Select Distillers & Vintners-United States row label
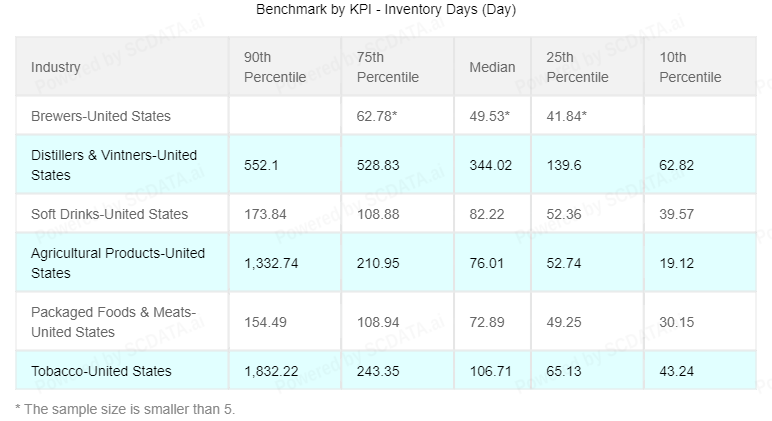The image size is (772, 421). [114, 165]
